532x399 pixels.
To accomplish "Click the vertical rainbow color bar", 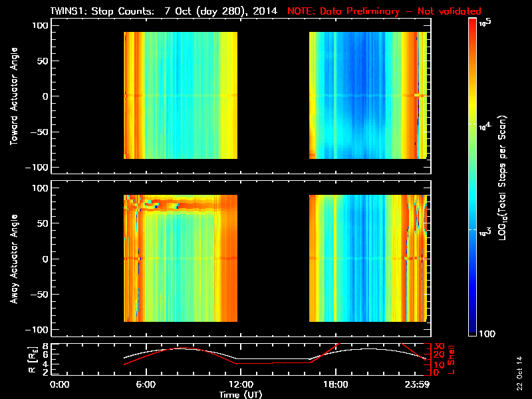I will [473, 178].
